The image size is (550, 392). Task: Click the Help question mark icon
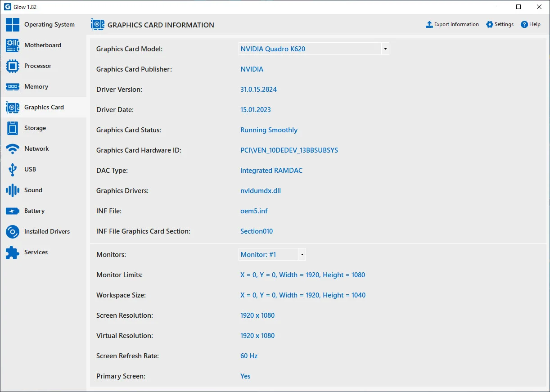(x=524, y=25)
